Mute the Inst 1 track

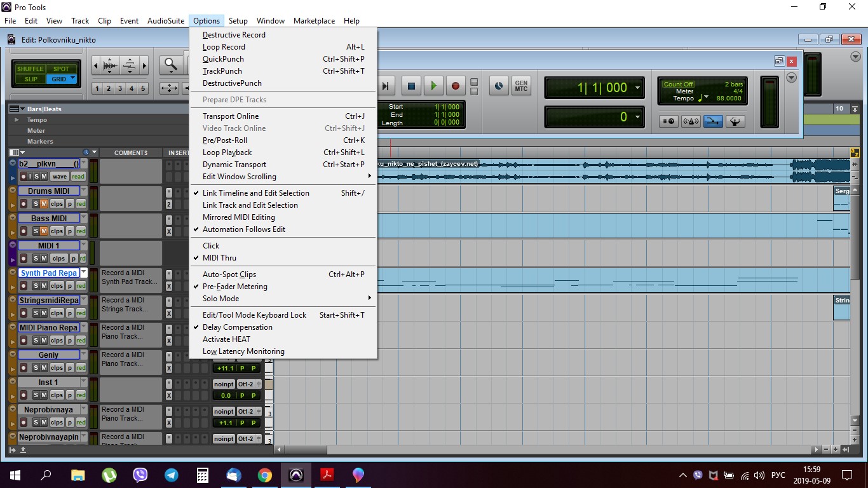pyautogui.click(x=44, y=395)
